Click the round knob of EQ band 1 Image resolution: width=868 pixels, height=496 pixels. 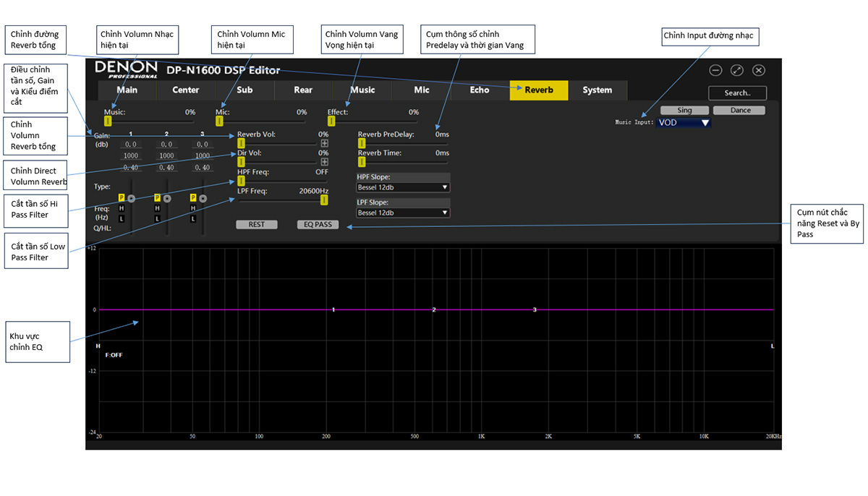click(x=132, y=198)
